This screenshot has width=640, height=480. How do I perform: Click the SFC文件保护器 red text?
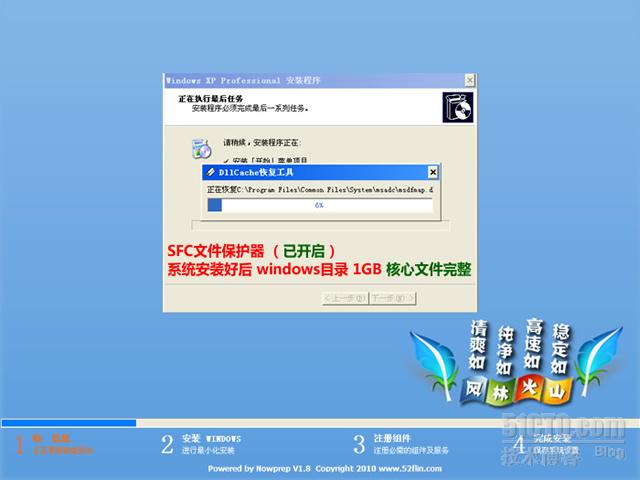216,251
